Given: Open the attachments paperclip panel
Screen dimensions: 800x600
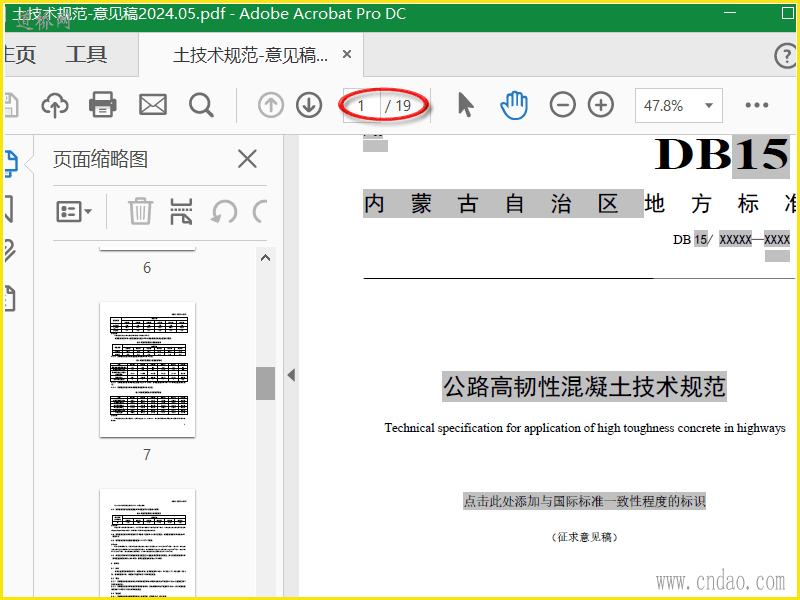Looking at the screenshot, I should (x=10, y=251).
